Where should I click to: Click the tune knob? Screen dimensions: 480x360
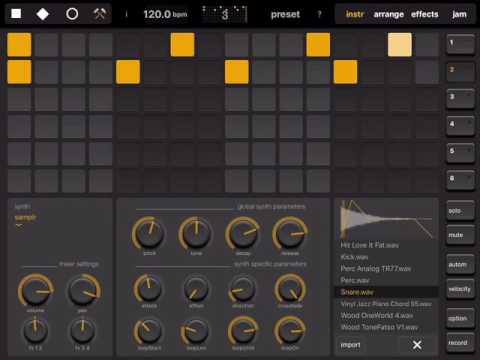[x=196, y=233]
